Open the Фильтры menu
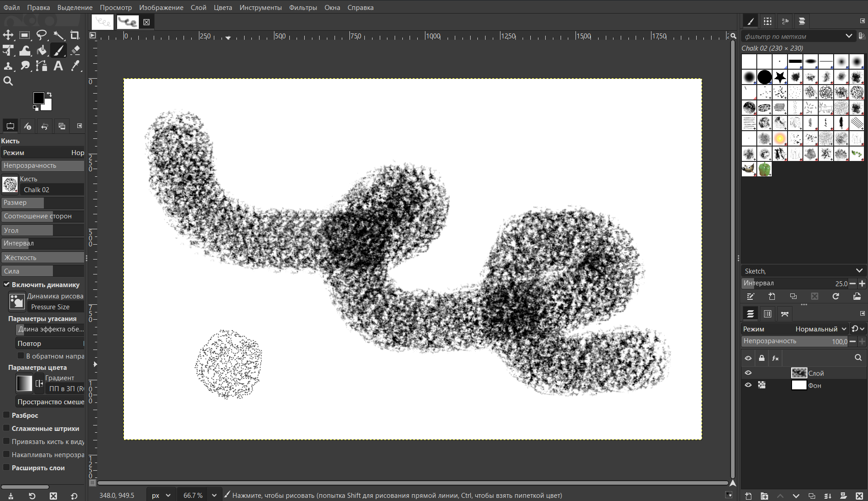 (303, 8)
